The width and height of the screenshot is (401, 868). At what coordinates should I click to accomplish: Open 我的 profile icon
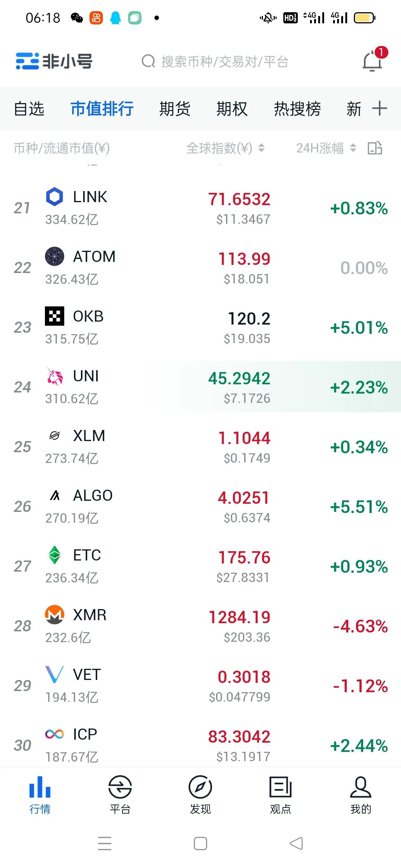tap(361, 786)
